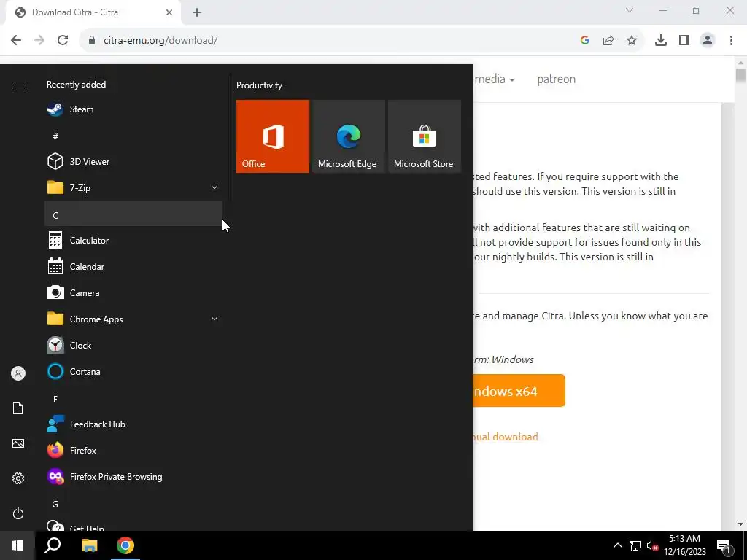Open Documents from Start sidebar
The width and height of the screenshot is (747, 560).
pyautogui.click(x=18, y=408)
